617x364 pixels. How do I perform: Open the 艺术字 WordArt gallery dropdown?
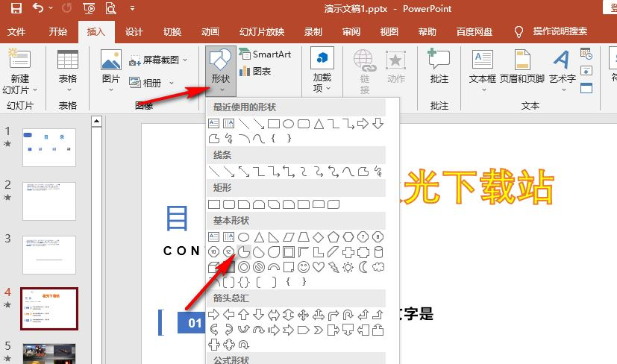click(x=563, y=90)
